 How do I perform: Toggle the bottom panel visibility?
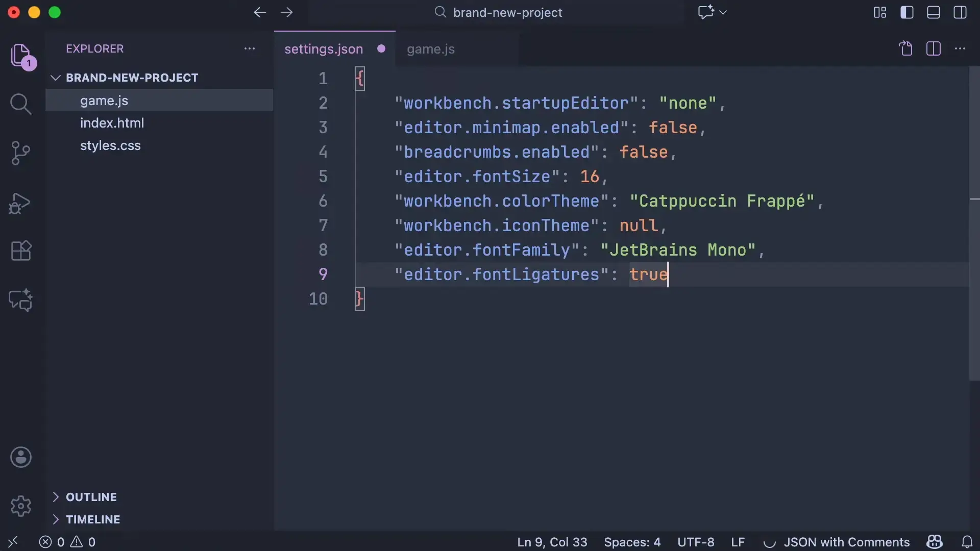[x=933, y=12]
